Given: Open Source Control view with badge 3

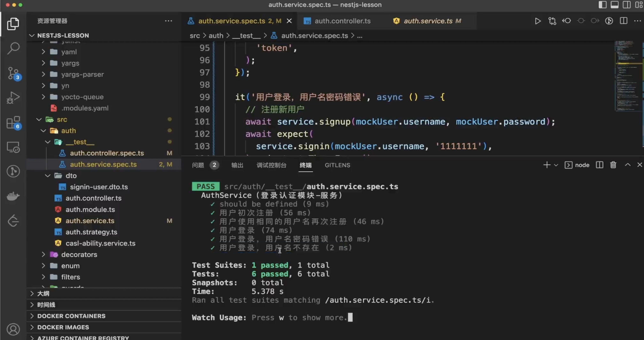Looking at the screenshot, I should tap(13, 73).
